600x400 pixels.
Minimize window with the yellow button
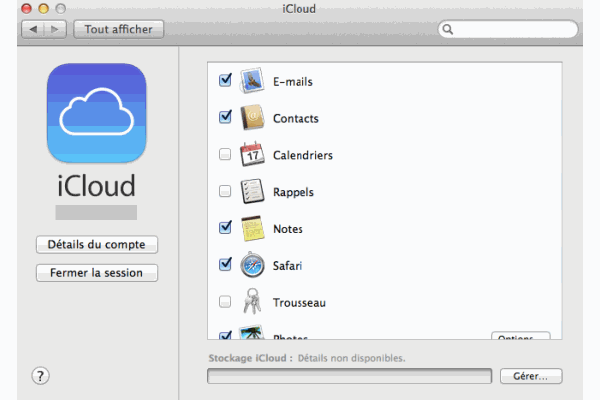[x=44, y=8]
